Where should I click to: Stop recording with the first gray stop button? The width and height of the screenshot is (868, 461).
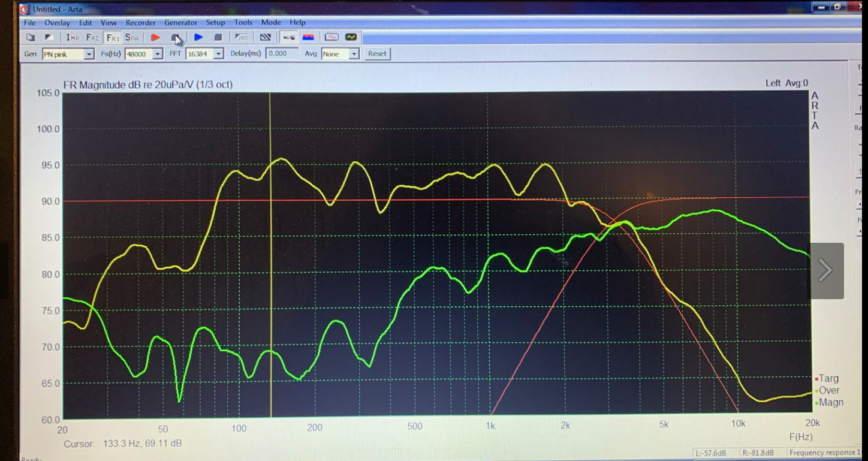[175, 37]
